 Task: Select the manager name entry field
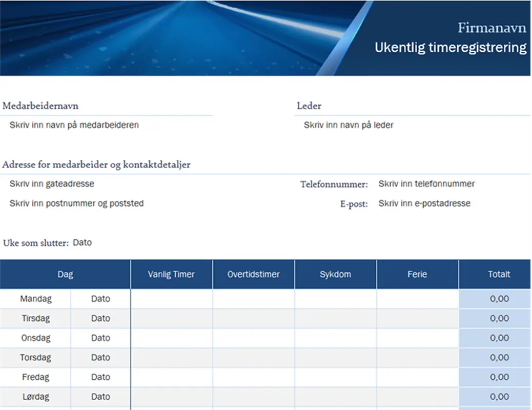(x=349, y=125)
